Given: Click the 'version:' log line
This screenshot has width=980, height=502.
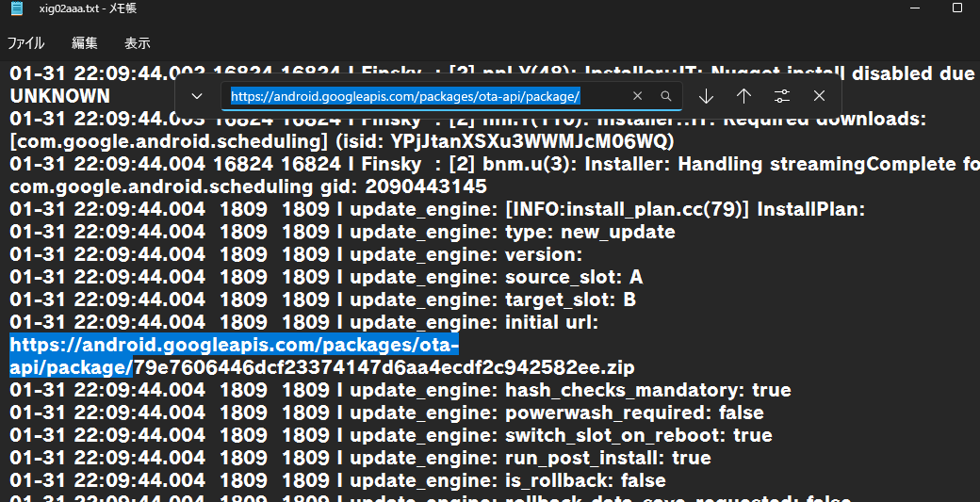Looking at the screenshot, I should [296, 254].
